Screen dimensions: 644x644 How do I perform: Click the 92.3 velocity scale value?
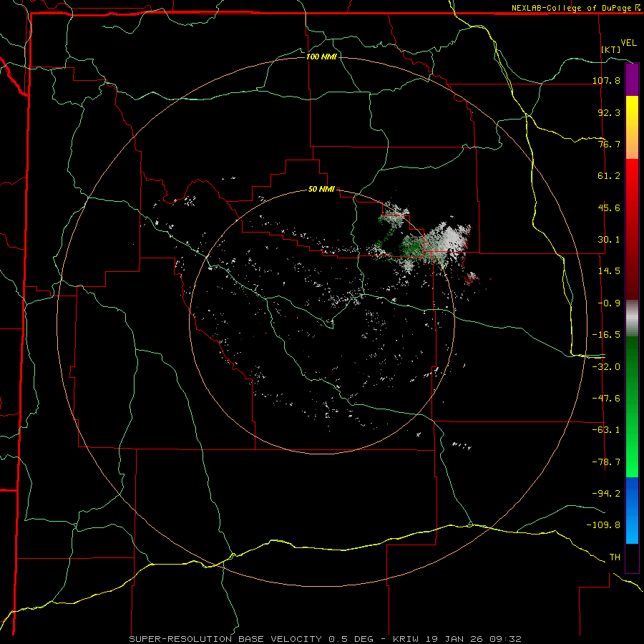click(x=609, y=112)
